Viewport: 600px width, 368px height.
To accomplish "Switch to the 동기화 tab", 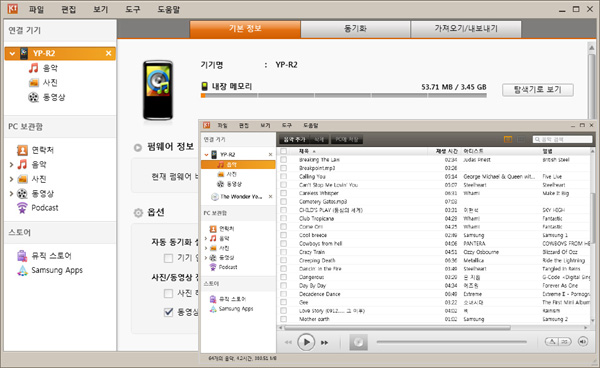I will tap(355, 29).
